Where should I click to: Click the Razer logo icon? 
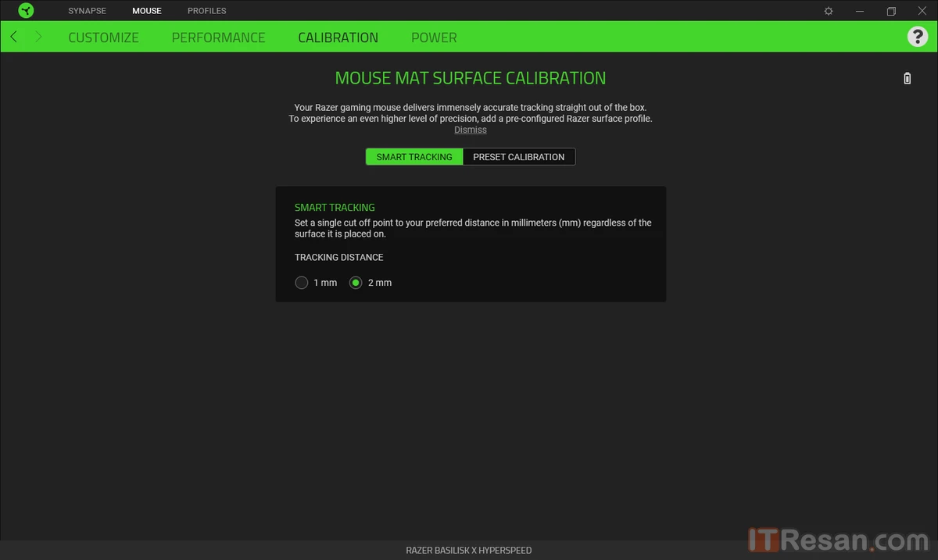26,11
